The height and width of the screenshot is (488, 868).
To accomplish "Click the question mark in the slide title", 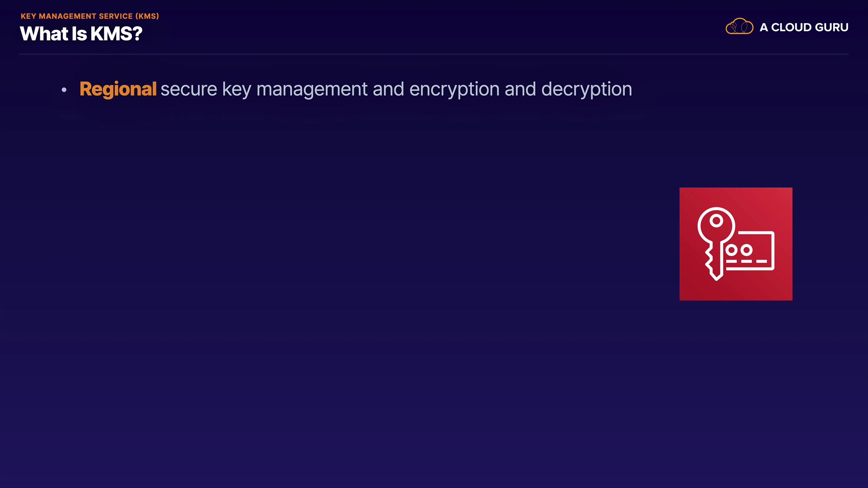I will [x=137, y=34].
